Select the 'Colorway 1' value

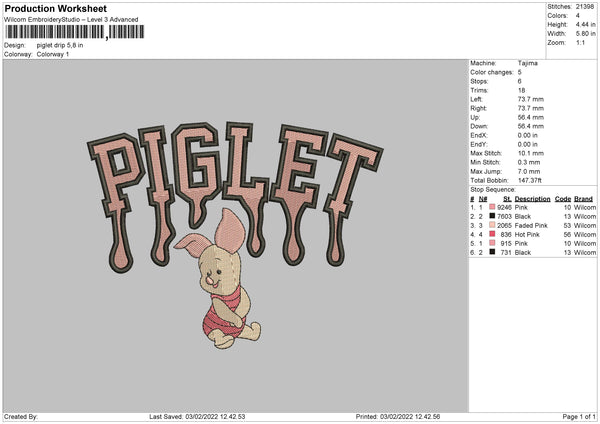tap(53, 54)
